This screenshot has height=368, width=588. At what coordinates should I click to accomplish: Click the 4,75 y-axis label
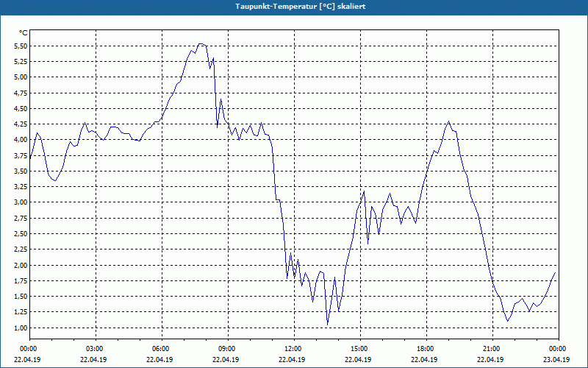click(x=21, y=93)
